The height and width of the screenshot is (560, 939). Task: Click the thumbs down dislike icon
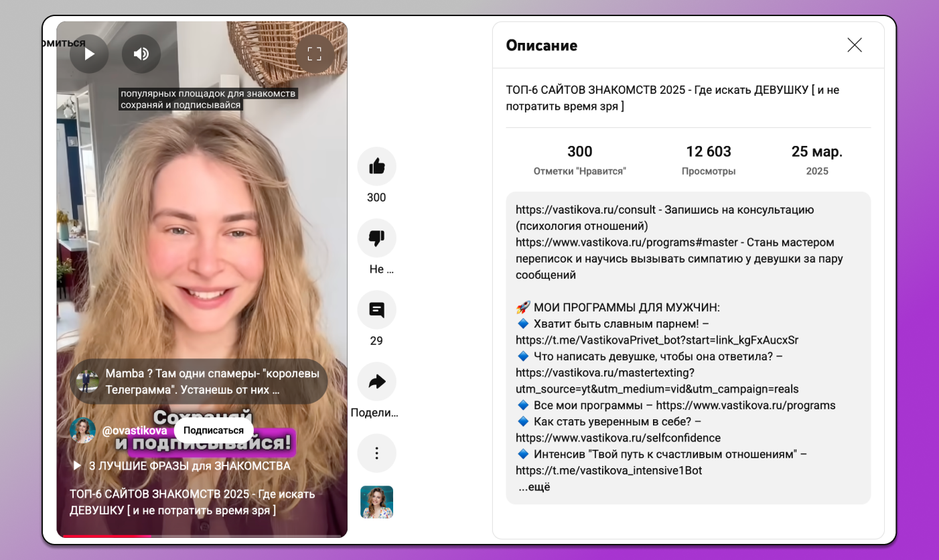tap(376, 238)
